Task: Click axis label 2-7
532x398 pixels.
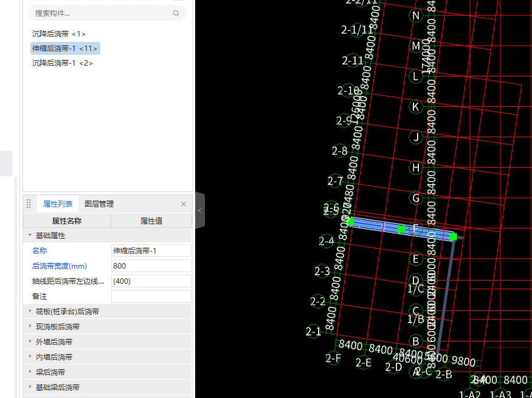Action: click(x=335, y=181)
